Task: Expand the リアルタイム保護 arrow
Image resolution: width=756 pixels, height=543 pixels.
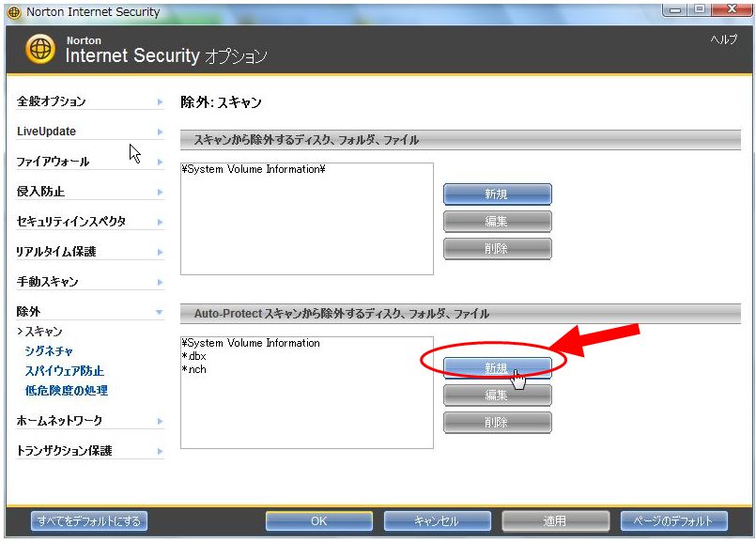Action: 160,252
